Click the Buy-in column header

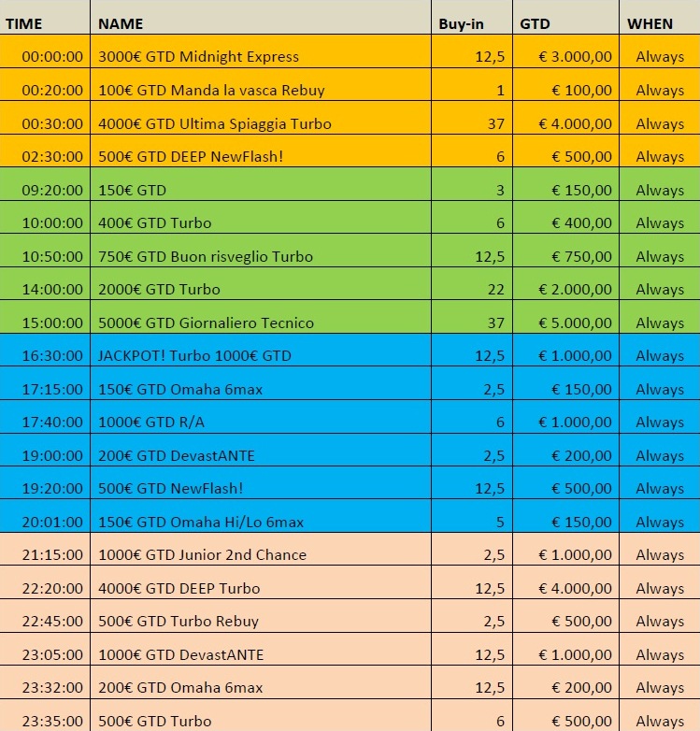[x=461, y=23]
